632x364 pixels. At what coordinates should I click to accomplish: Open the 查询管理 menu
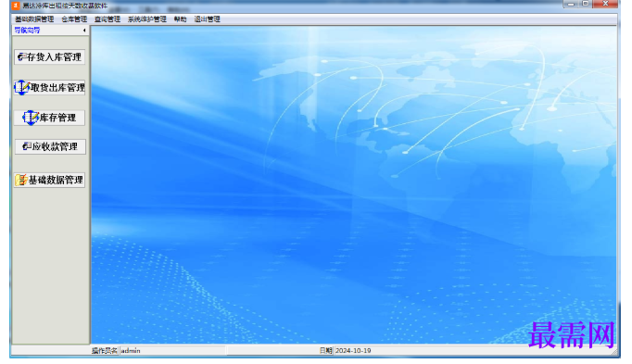[x=107, y=19]
